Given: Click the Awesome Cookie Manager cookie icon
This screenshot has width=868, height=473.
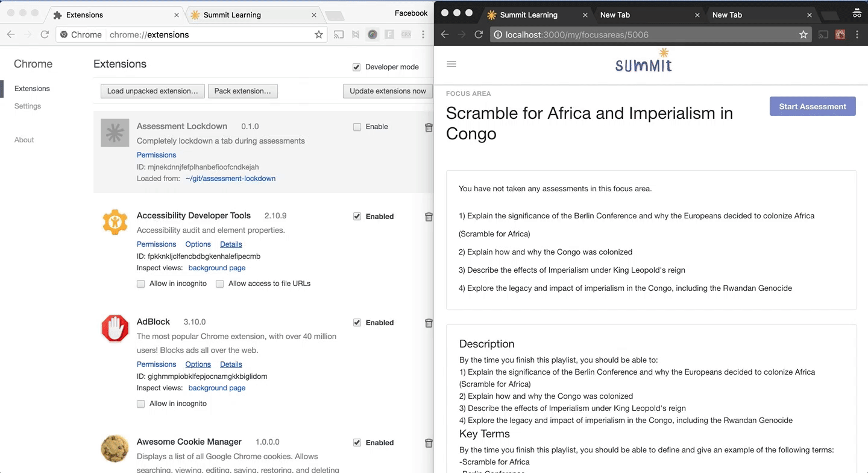Looking at the screenshot, I should [115, 449].
